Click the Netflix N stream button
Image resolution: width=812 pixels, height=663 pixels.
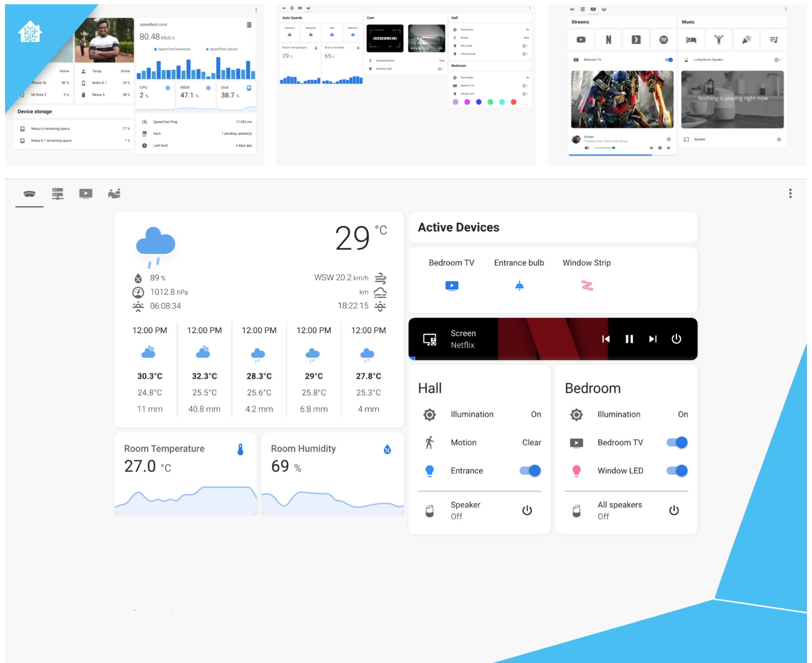[x=609, y=40]
